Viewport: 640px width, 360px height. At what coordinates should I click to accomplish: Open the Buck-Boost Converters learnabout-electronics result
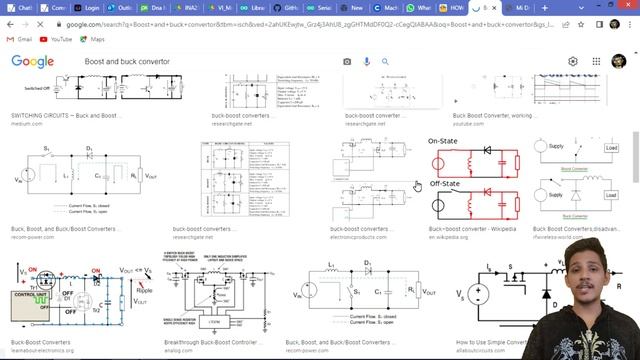[x=40, y=342]
